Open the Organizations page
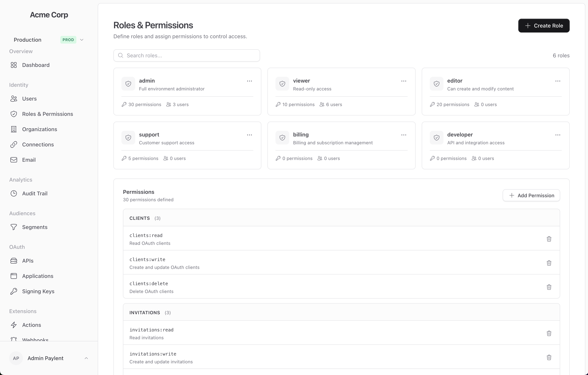This screenshot has height=375, width=588. (40, 129)
